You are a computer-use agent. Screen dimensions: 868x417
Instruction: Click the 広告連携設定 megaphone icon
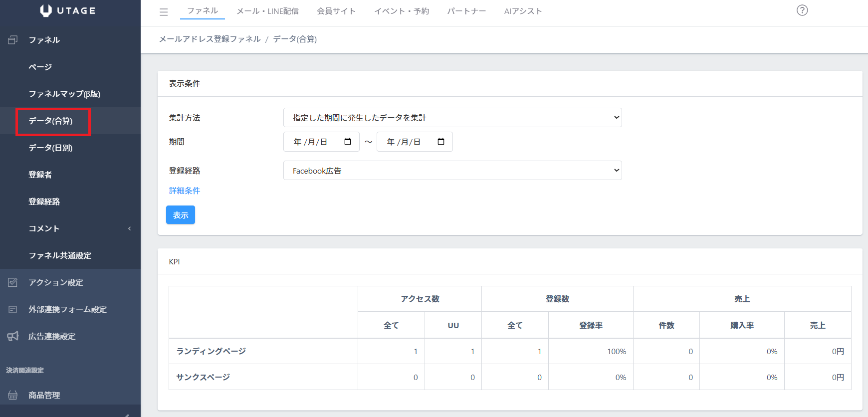(13, 336)
